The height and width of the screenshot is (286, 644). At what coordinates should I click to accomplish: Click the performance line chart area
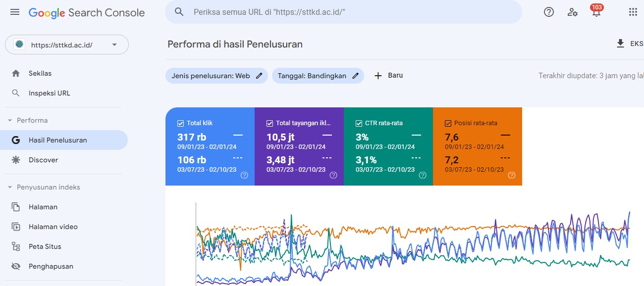point(413,244)
